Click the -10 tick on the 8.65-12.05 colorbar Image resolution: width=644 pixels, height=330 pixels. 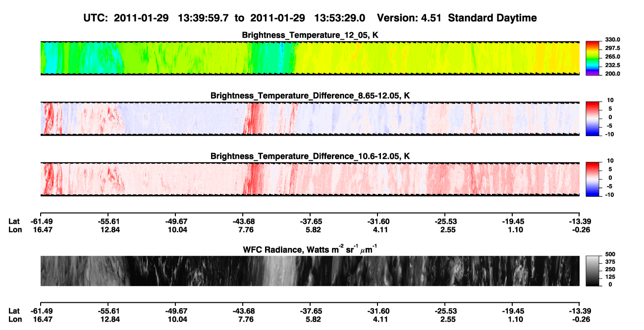coord(610,134)
